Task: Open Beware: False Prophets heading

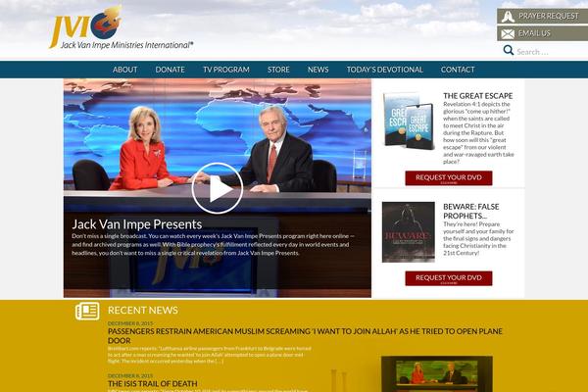Action: click(471, 212)
